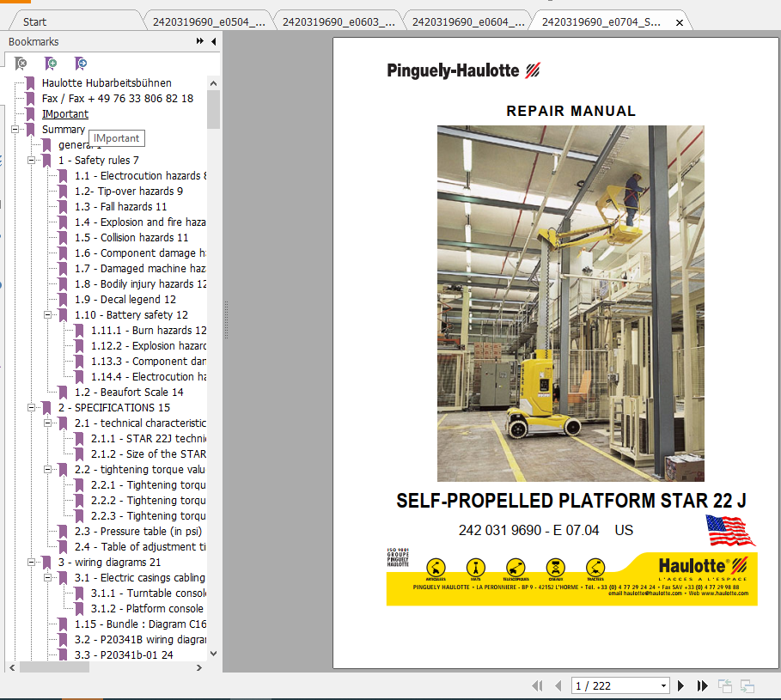The width and height of the screenshot is (781, 700).
Task: Collapse the '2 - SPECIFICATIONS 15' branch
Action: (x=31, y=407)
